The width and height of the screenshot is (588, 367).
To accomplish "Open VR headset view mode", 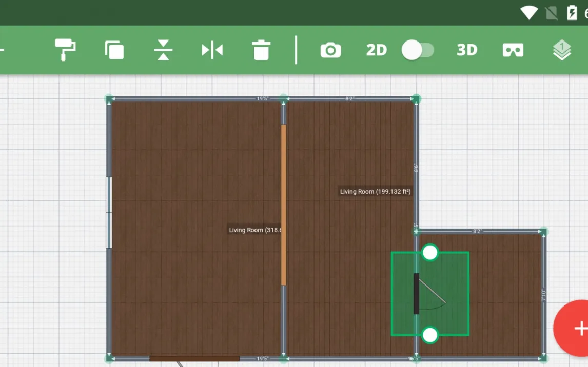I will click(513, 50).
